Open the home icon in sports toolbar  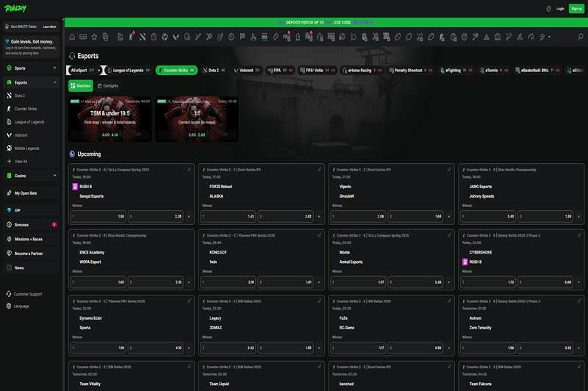(72, 37)
